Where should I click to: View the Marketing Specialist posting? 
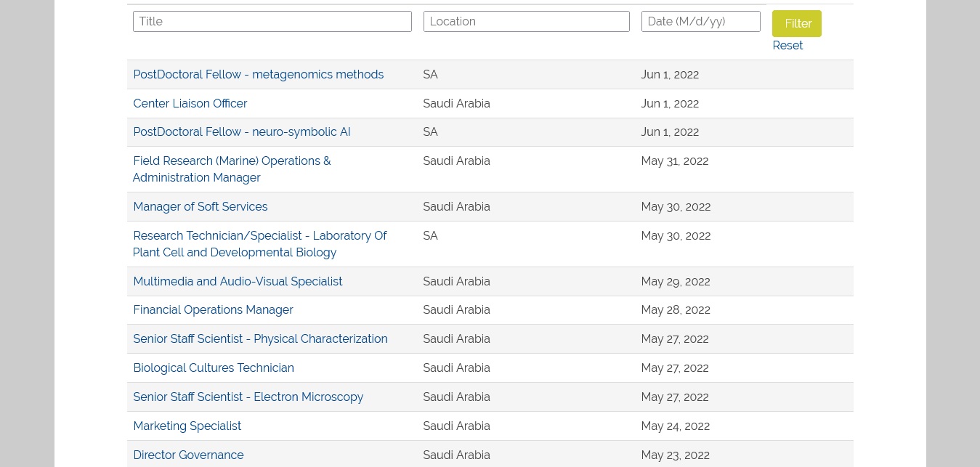pos(187,426)
